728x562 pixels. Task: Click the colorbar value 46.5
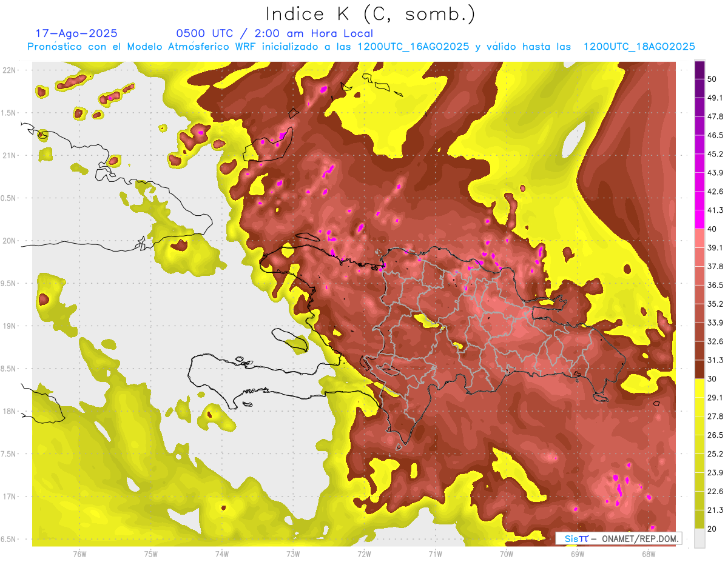pos(715,135)
